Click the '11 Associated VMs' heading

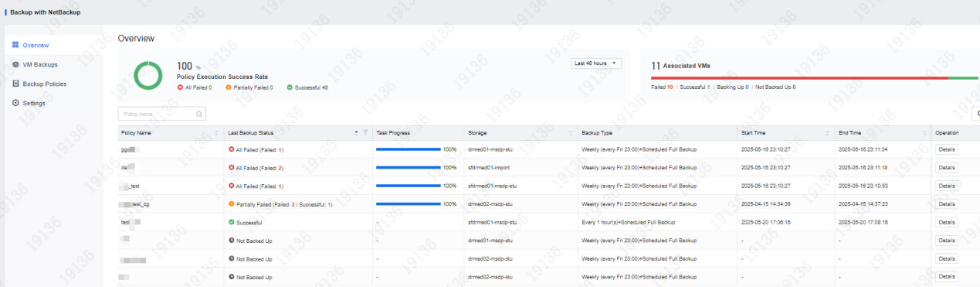coord(680,66)
